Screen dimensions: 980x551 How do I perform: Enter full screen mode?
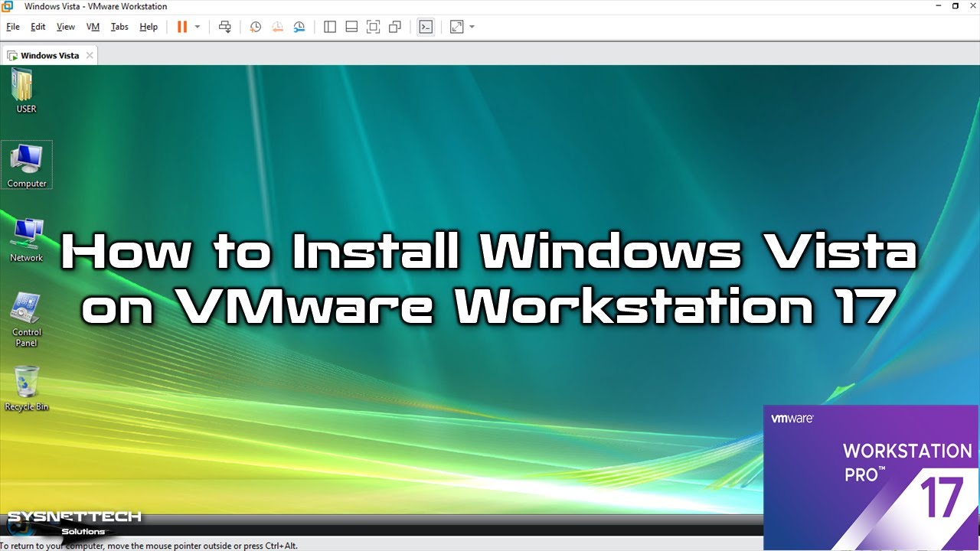tap(373, 27)
